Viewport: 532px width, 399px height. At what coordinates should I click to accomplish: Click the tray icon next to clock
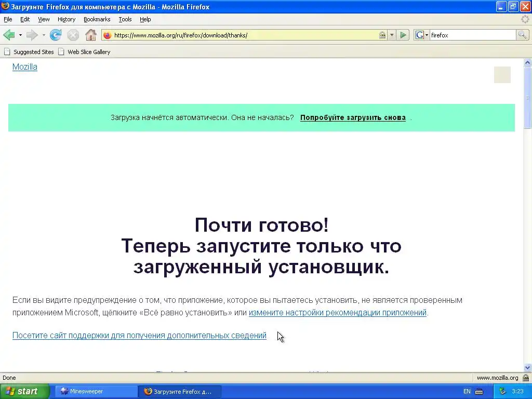(502, 391)
